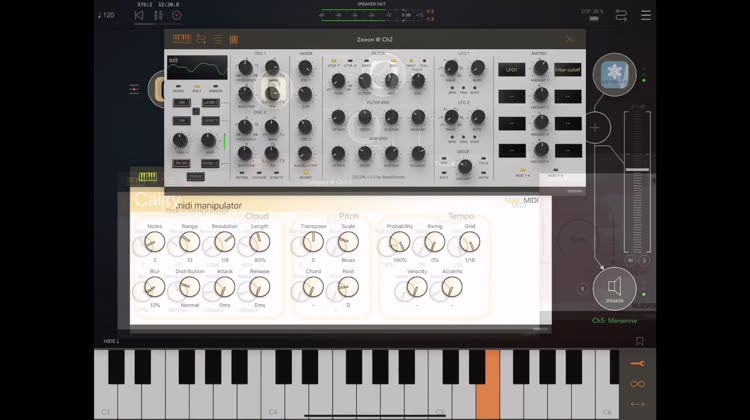Click the Matrix Amount 1 knob
Image resolution: width=750 pixels, height=420 pixels.
coord(540,67)
